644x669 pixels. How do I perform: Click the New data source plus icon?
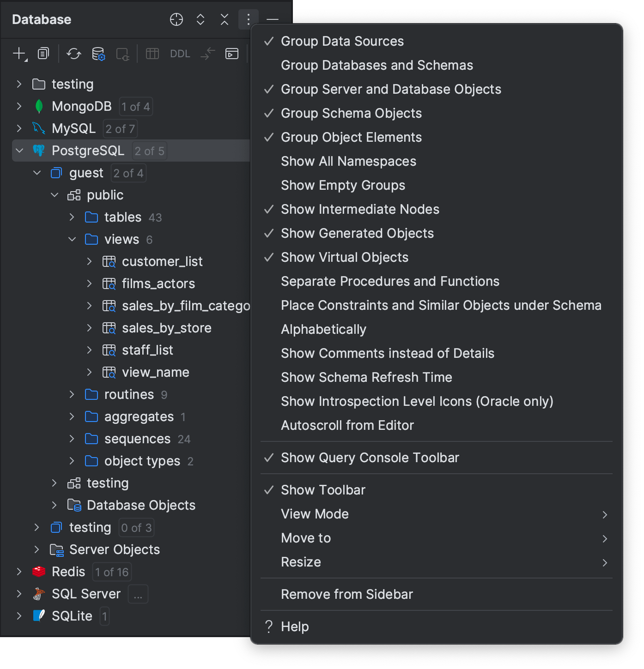(x=18, y=53)
